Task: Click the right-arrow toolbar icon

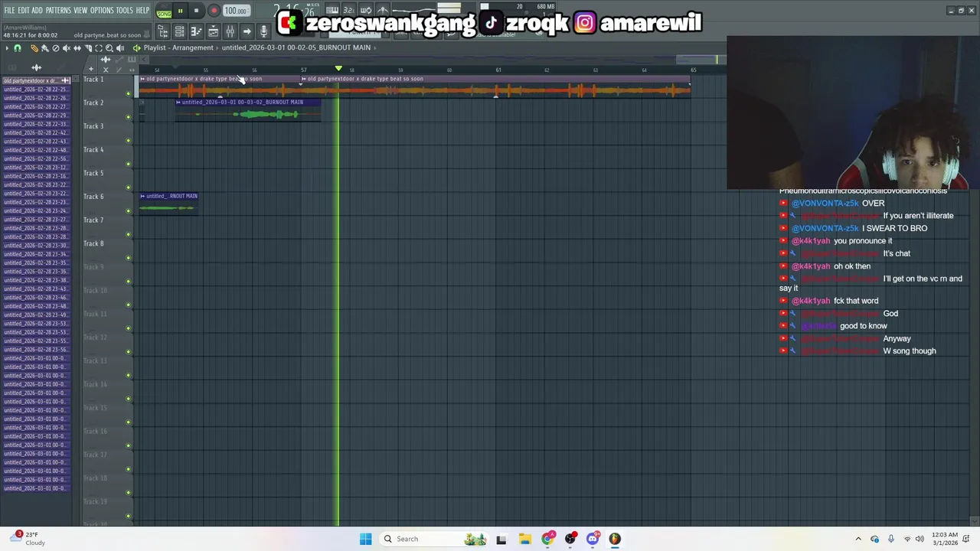Action: [x=247, y=31]
